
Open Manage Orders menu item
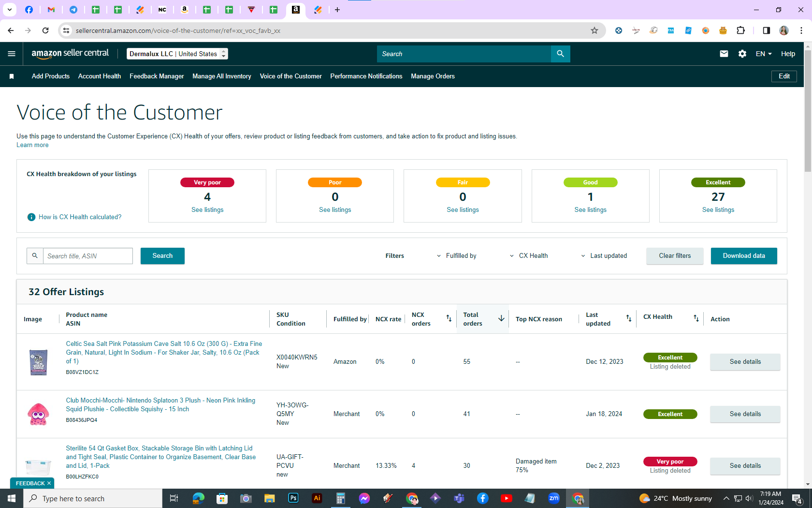[433, 76]
